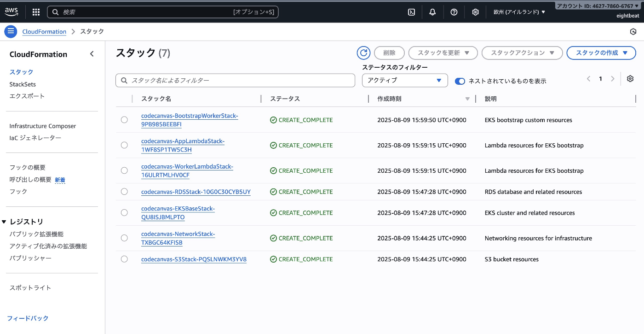Click the 新着 badge beside 呼び出しの概要
644x334 pixels.
coord(60,180)
